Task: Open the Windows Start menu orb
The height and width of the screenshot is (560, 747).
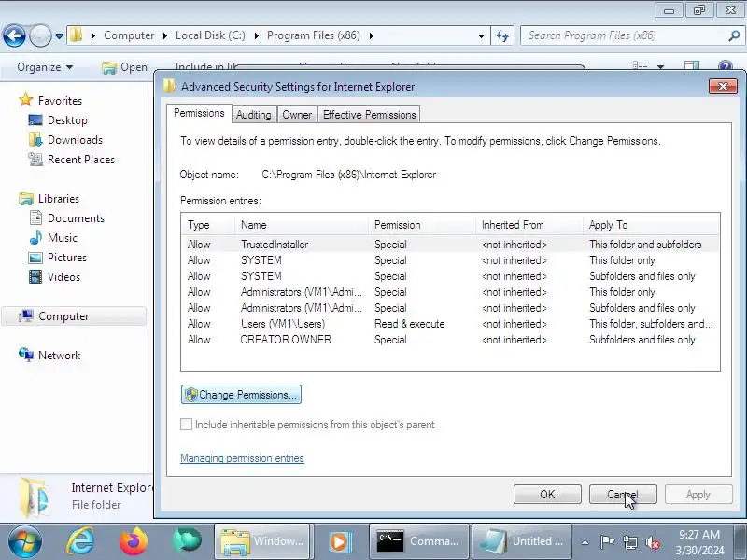Action: [24, 542]
